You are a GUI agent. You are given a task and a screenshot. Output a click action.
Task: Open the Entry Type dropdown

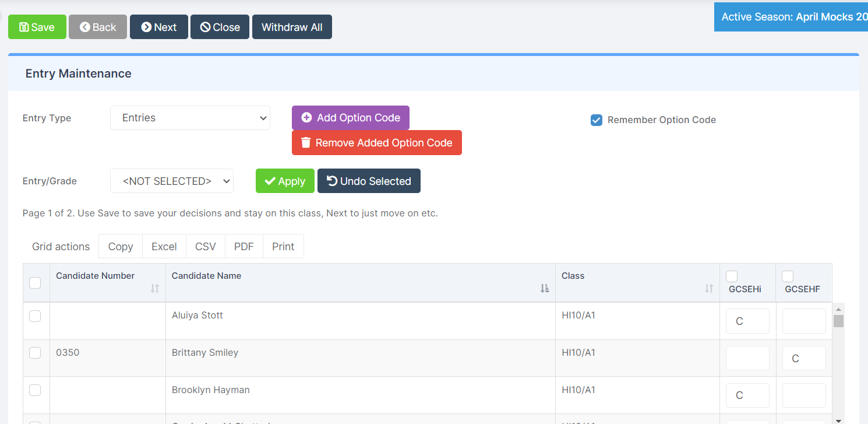(190, 118)
